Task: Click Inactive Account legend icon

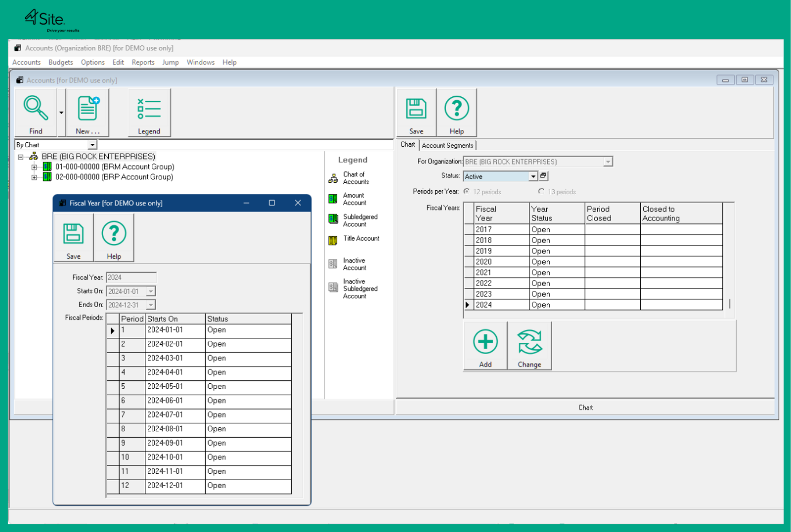Action: click(x=333, y=264)
